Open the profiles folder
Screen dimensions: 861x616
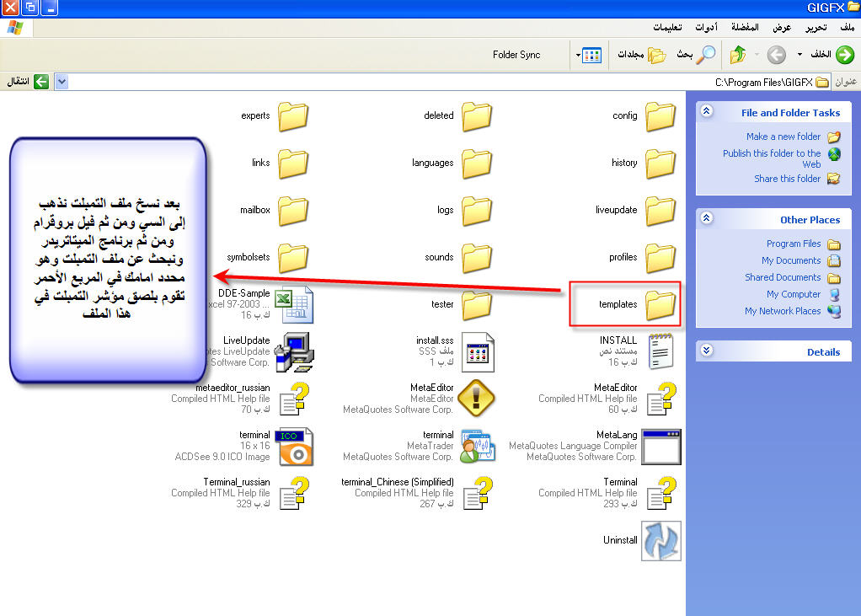pos(660,258)
